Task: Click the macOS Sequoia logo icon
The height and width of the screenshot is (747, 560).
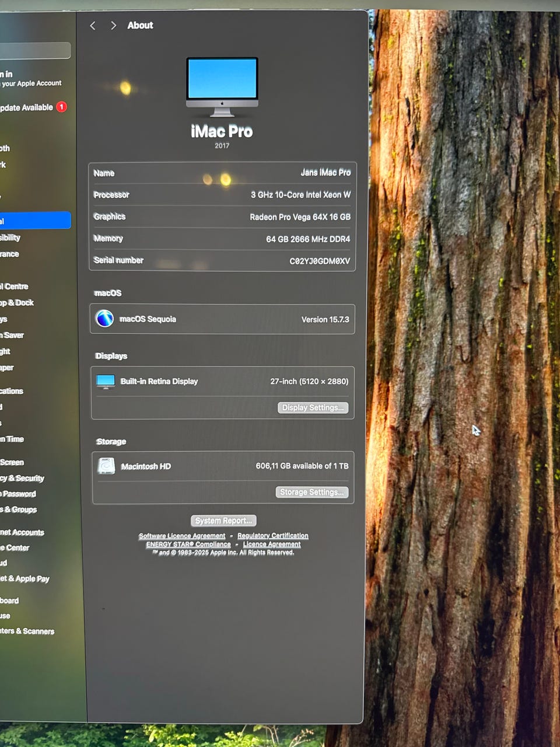Action: (104, 319)
